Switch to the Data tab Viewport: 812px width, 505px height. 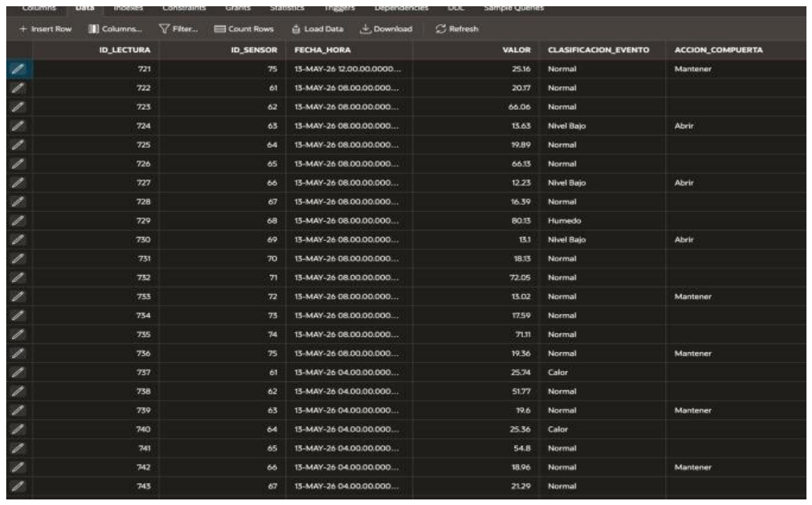point(85,8)
